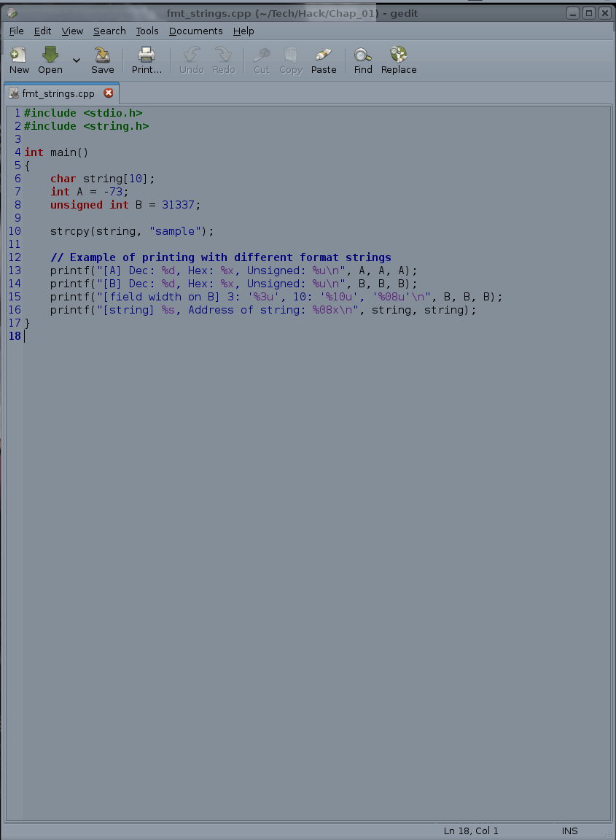Click the window resize grip in status bar

608,833
